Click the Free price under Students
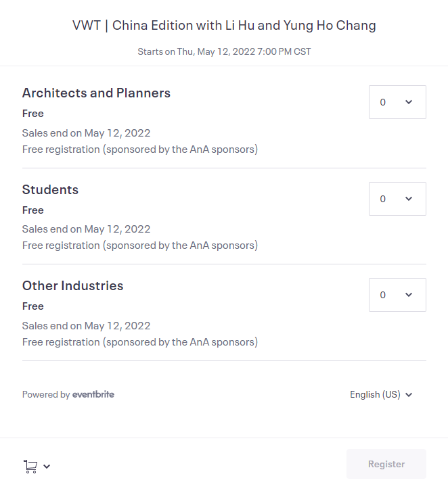The height and width of the screenshot is (493, 448). pyautogui.click(x=33, y=210)
